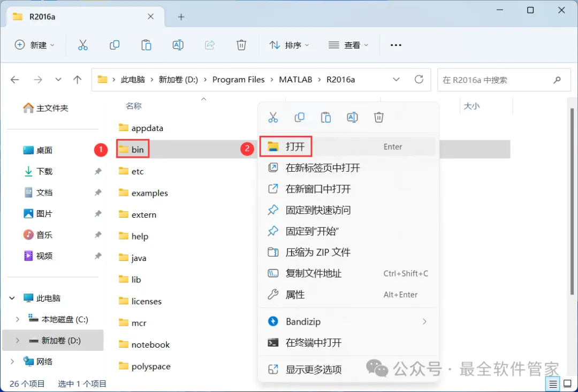Choose 复制文件地址 from the context menu
The image size is (578, 392).
(x=348, y=273)
